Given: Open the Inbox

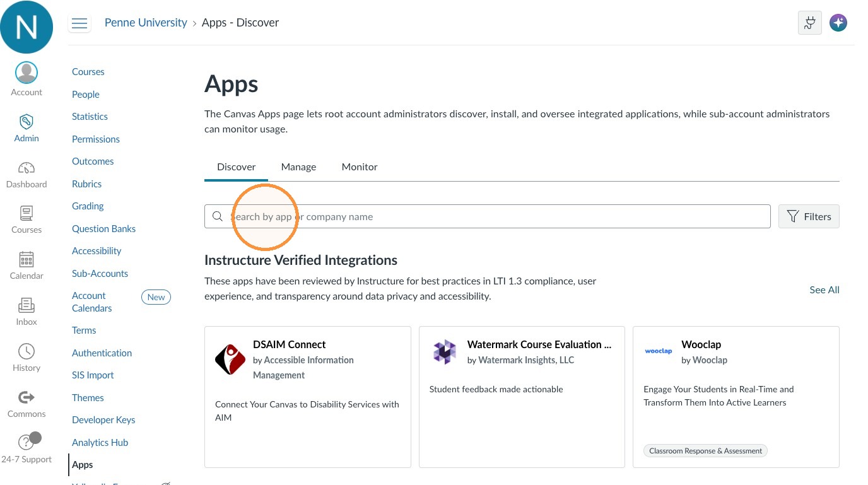Looking at the screenshot, I should click(x=26, y=312).
